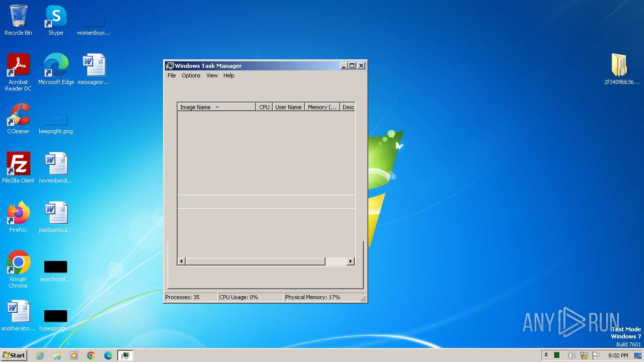The height and width of the screenshot is (362, 644).
Task: Click CPU Usage: 0% status text
Action: [239, 297]
